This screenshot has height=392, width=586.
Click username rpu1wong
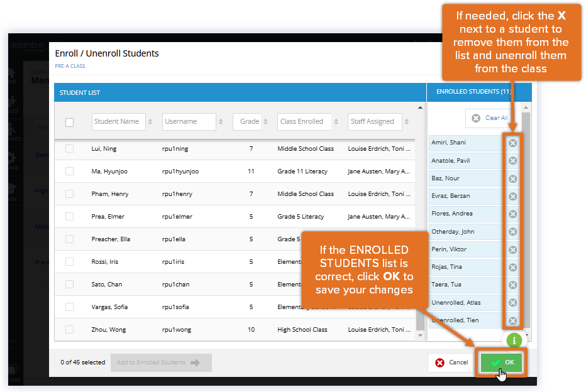[x=177, y=330]
